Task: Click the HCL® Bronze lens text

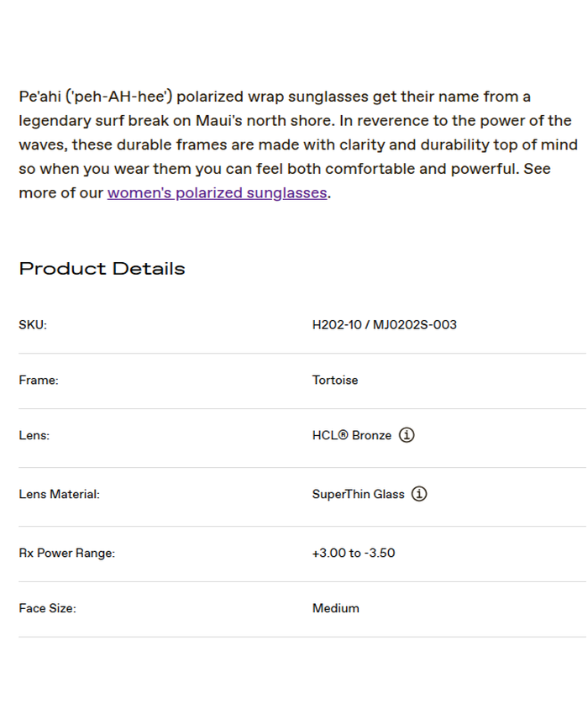Action: (x=351, y=435)
